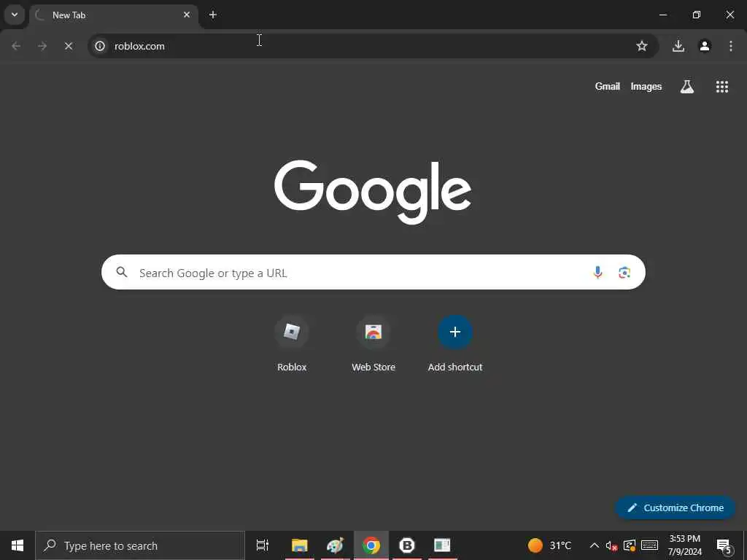Click Customize Chrome button

point(676,507)
